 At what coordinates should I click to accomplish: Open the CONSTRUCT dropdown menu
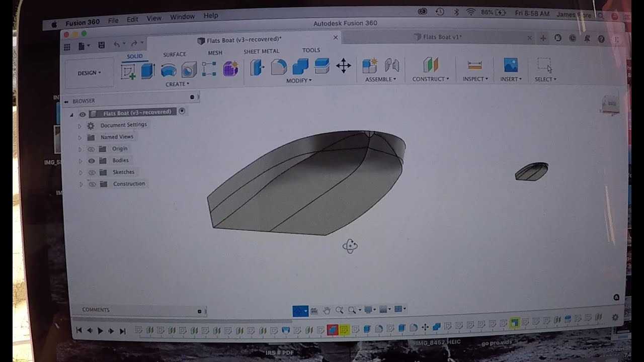click(x=431, y=79)
